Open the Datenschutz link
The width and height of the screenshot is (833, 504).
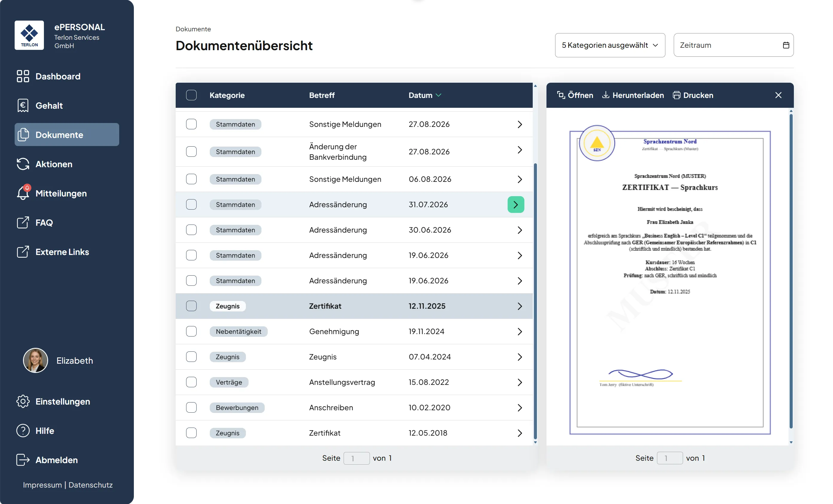point(91,485)
